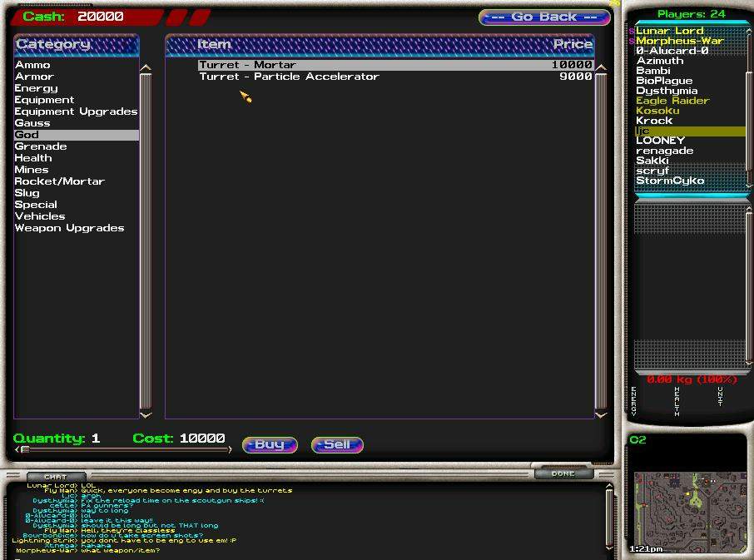Click the Item list scroll-up arrow
Image resolution: width=754 pixels, height=560 pixels.
pyautogui.click(x=601, y=69)
